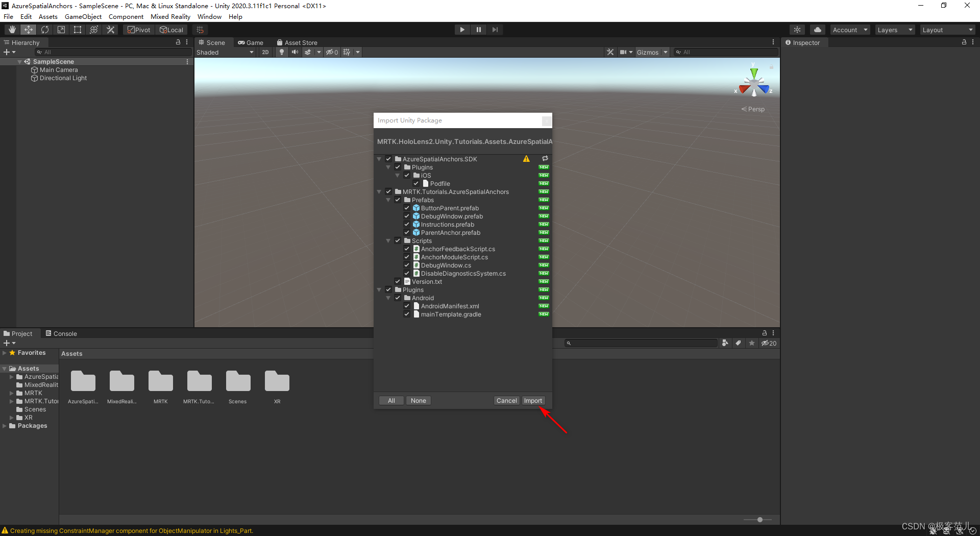980x536 pixels.
Task: Collapse MRTK.Tutorials.AzureSpatialAnchors folder in import list
Action: (x=379, y=192)
